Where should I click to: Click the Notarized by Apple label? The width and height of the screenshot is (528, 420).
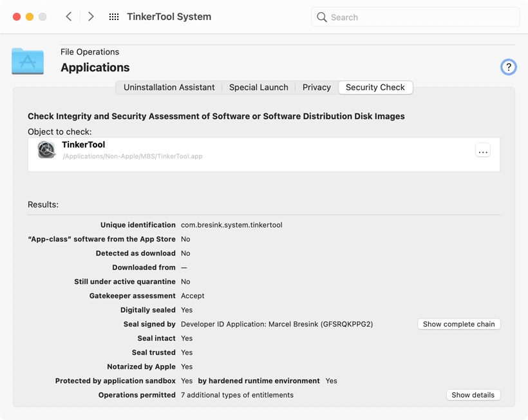[141, 367]
